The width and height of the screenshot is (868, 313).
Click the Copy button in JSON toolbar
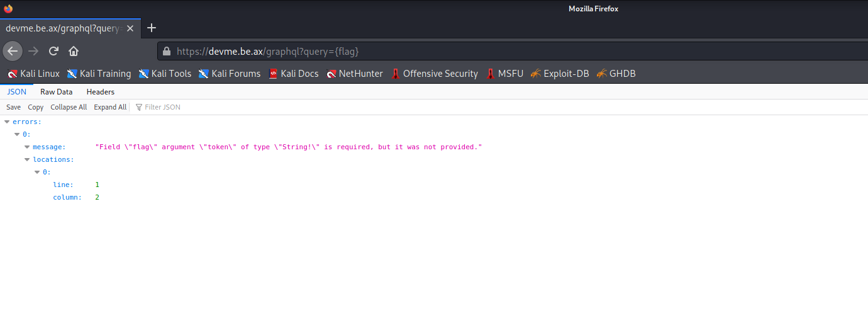(36, 107)
